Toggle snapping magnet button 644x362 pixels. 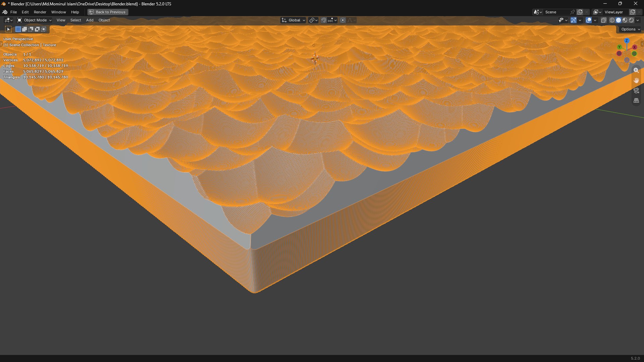[x=324, y=20]
